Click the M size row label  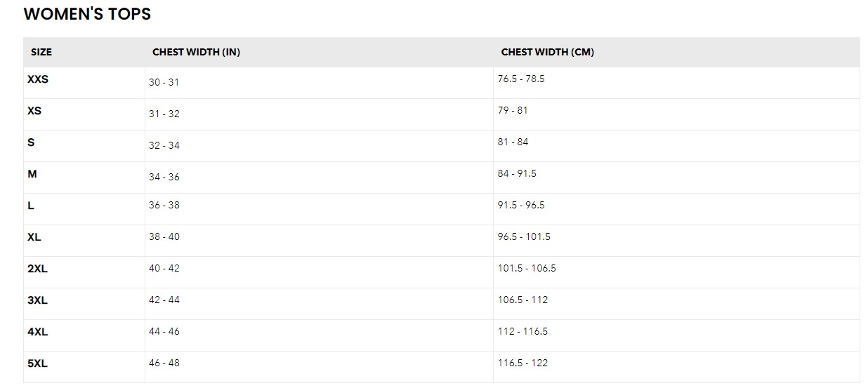pyautogui.click(x=32, y=174)
